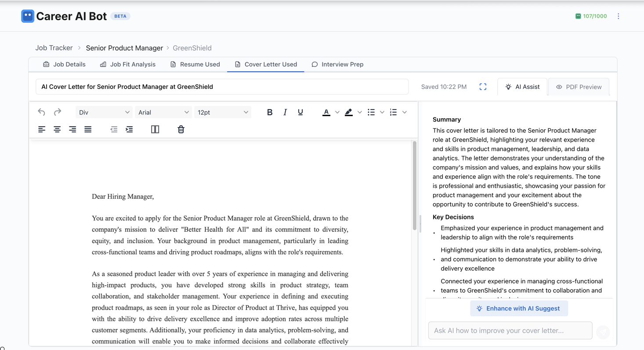Expand the text color options arrow

coord(337,112)
